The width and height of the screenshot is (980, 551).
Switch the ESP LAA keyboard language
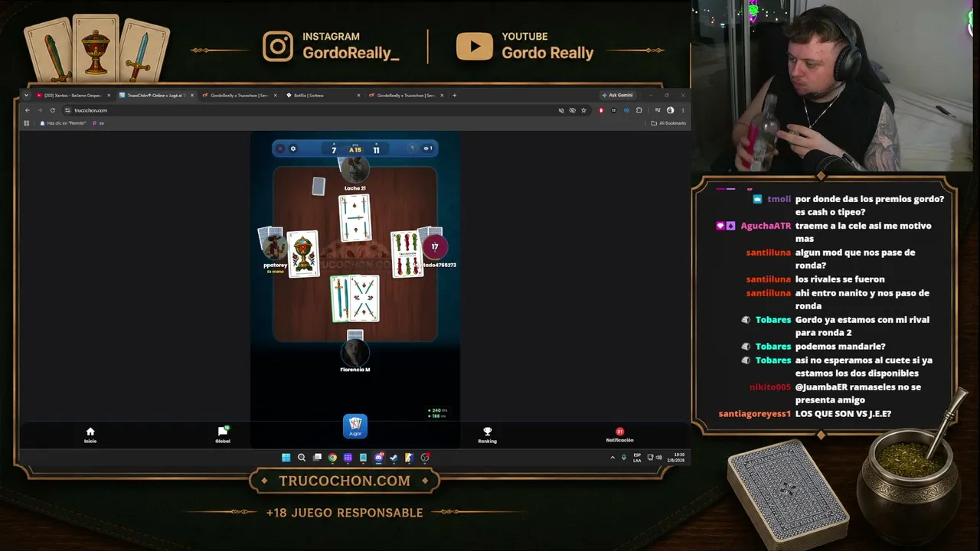[x=637, y=458]
